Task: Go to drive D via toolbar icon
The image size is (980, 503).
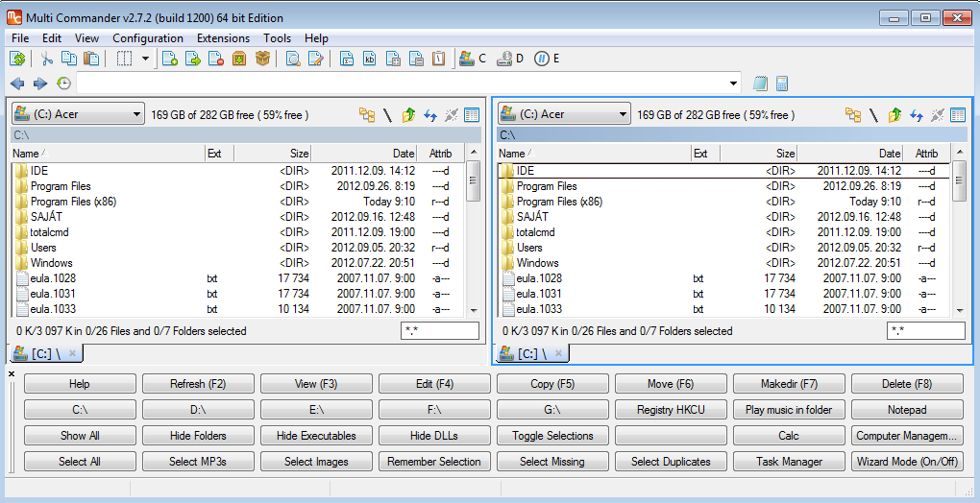Action: (x=510, y=59)
